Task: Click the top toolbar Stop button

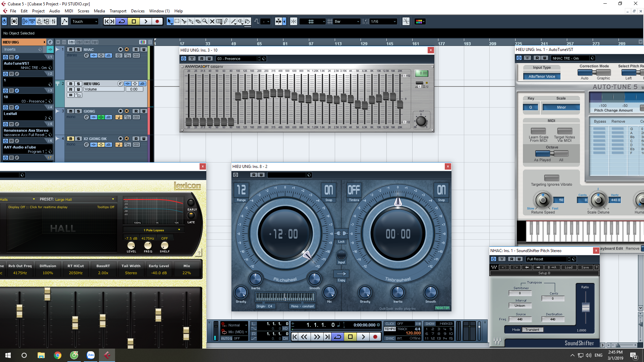Action: tap(134, 21)
